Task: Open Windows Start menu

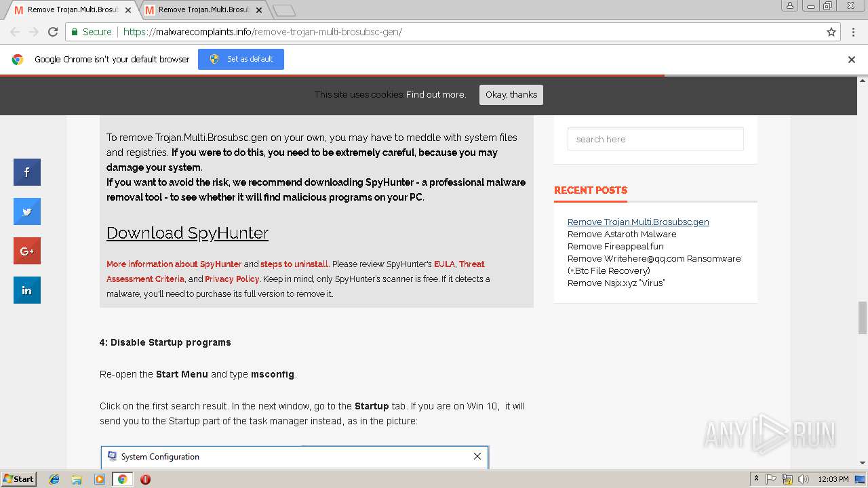Action: coord(18,479)
